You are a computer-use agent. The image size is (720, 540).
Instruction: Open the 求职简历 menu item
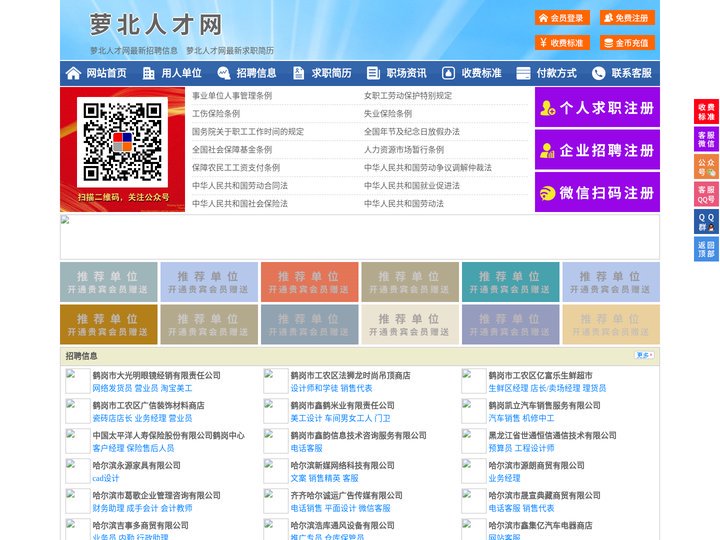pyautogui.click(x=332, y=73)
